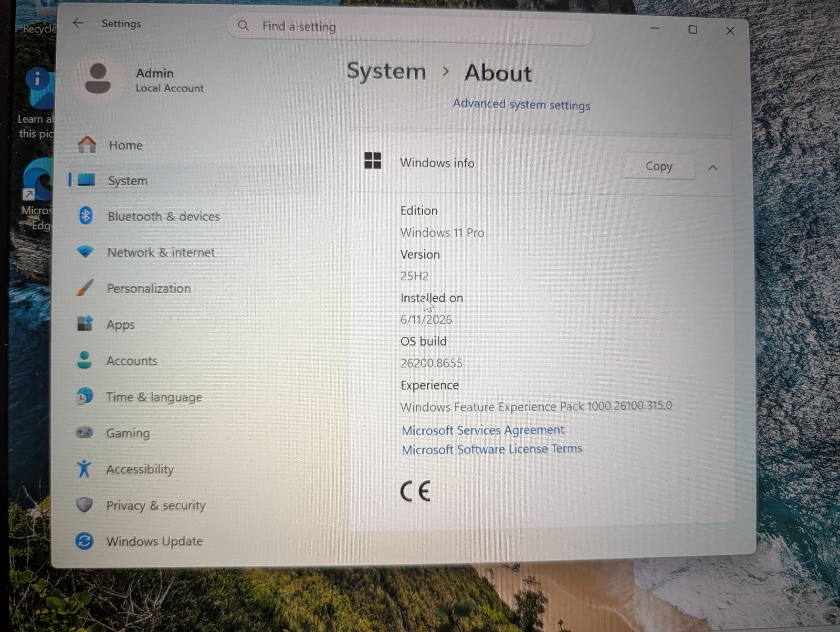Open Apps settings page
The height and width of the screenshot is (632, 840).
coord(121,325)
